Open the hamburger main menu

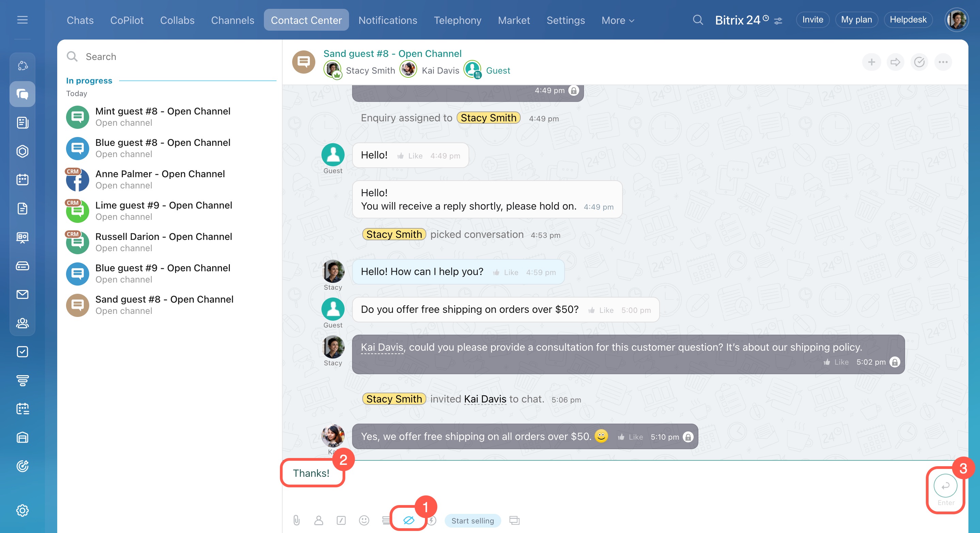22,20
